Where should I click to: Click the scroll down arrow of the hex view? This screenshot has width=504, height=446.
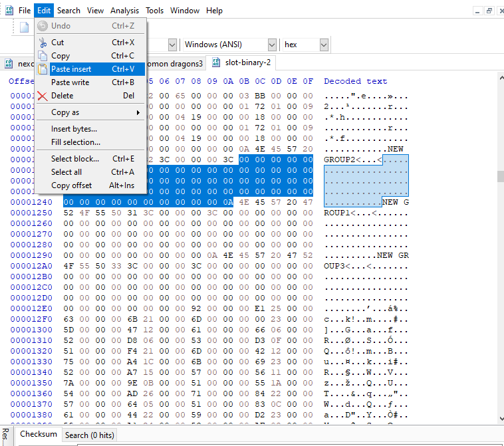[x=501, y=419]
